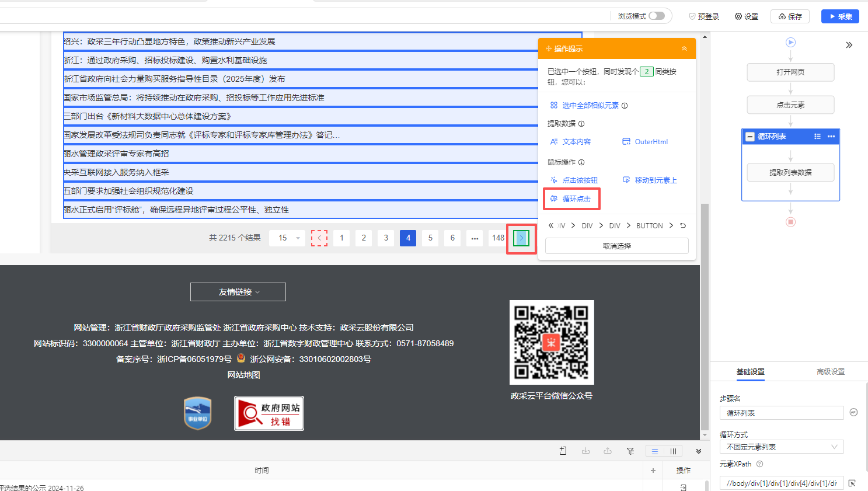Screen dimensions: 868x491
Task: Extract 文本内容 text content
Action: pos(570,142)
